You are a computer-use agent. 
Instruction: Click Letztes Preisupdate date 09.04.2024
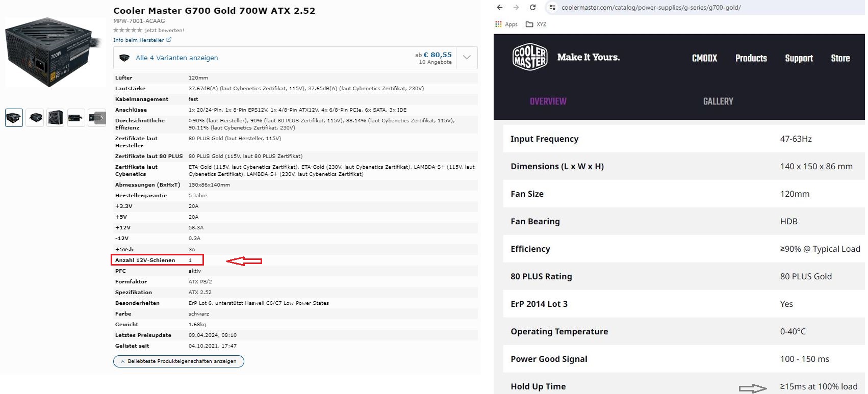[x=213, y=335]
